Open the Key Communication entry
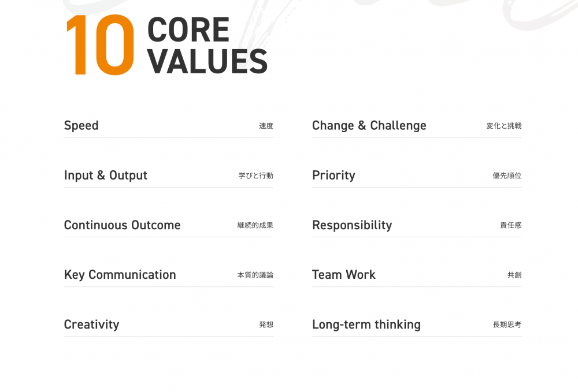 pyautogui.click(x=168, y=275)
